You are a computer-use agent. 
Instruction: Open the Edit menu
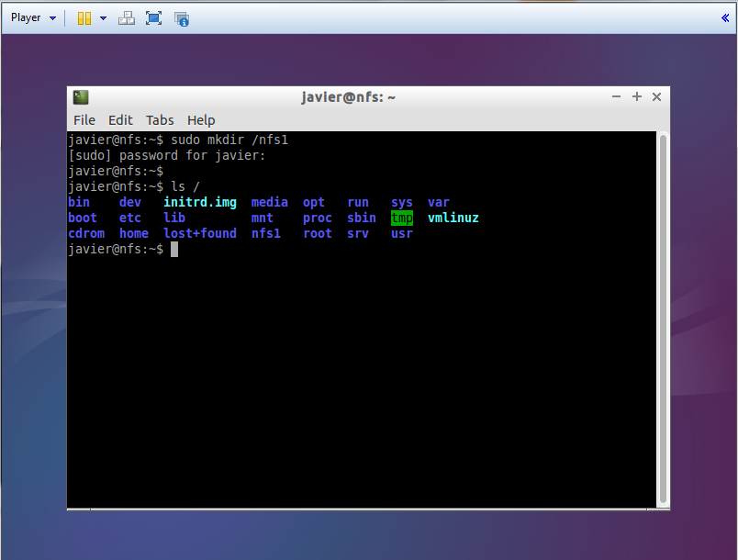point(119,120)
